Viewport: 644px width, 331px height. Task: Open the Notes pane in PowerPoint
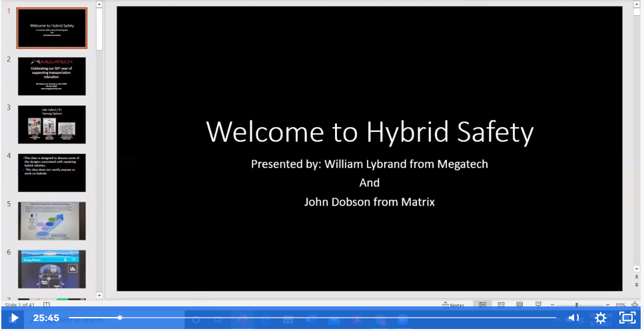(453, 305)
